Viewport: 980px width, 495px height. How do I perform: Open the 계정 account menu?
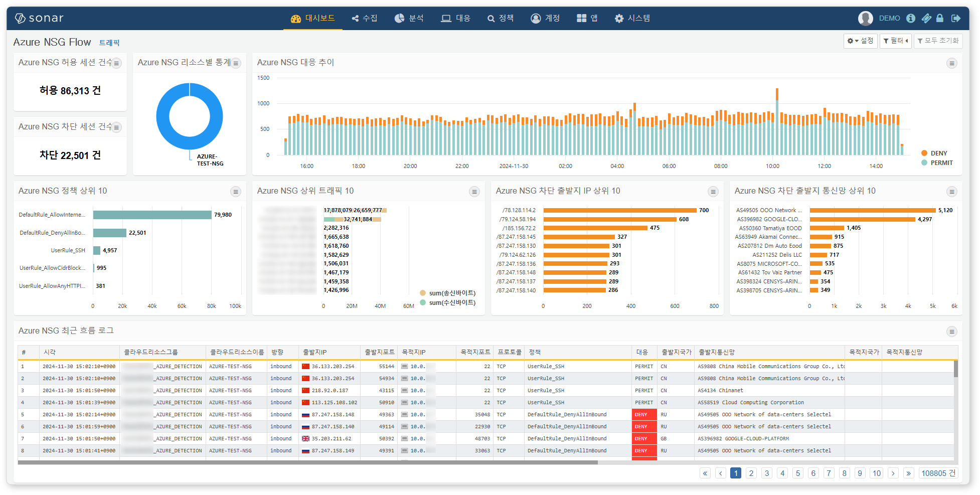click(545, 19)
